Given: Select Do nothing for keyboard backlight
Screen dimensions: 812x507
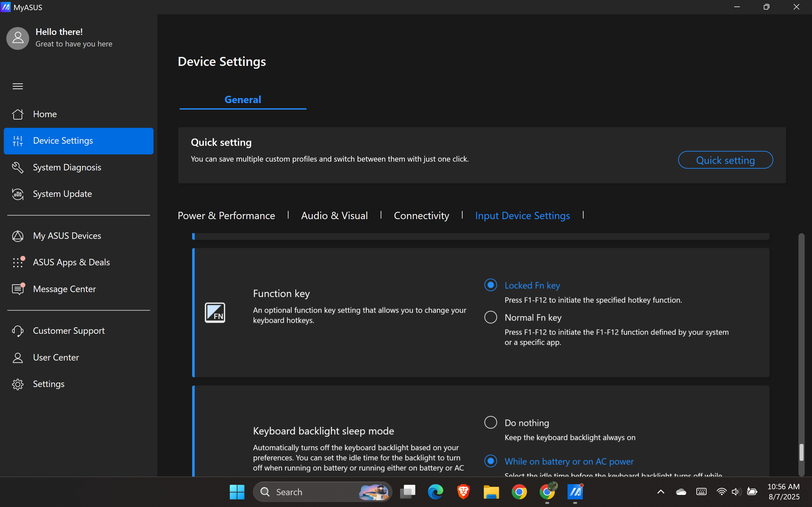Looking at the screenshot, I should pyautogui.click(x=491, y=422).
